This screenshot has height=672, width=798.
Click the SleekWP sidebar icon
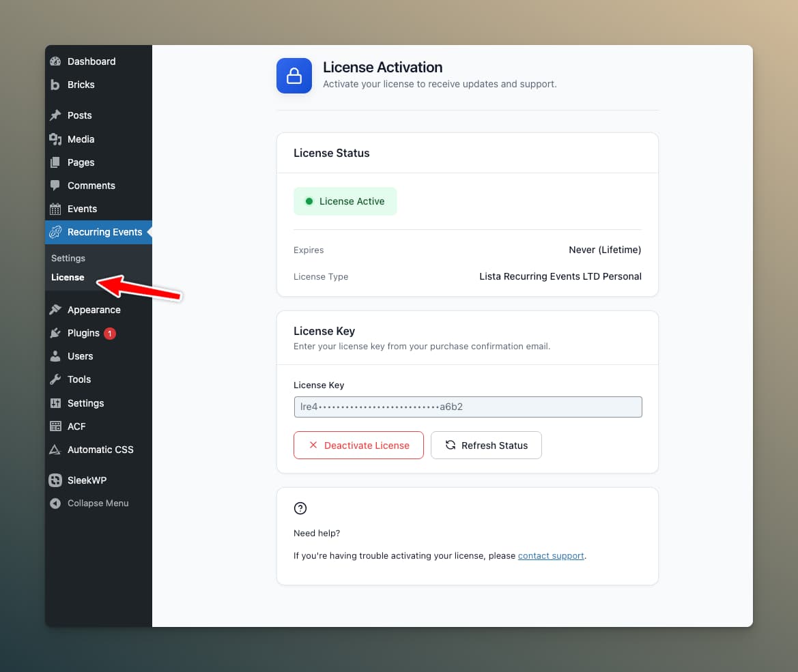point(55,480)
